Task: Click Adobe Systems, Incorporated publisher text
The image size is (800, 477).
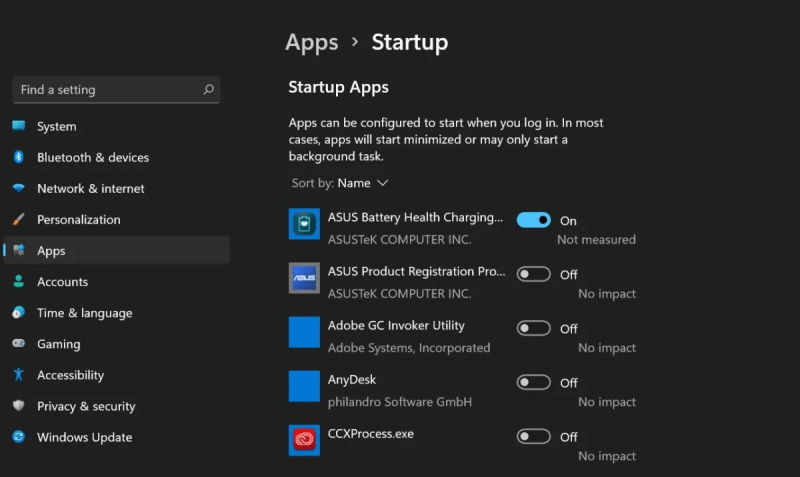Action: pyautogui.click(x=409, y=348)
